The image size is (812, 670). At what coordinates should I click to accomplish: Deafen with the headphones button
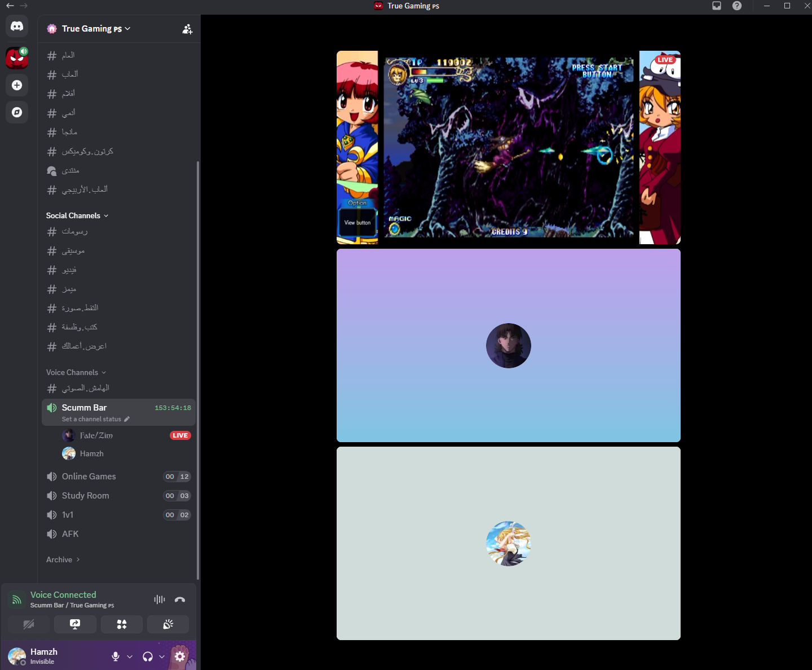coord(148,656)
